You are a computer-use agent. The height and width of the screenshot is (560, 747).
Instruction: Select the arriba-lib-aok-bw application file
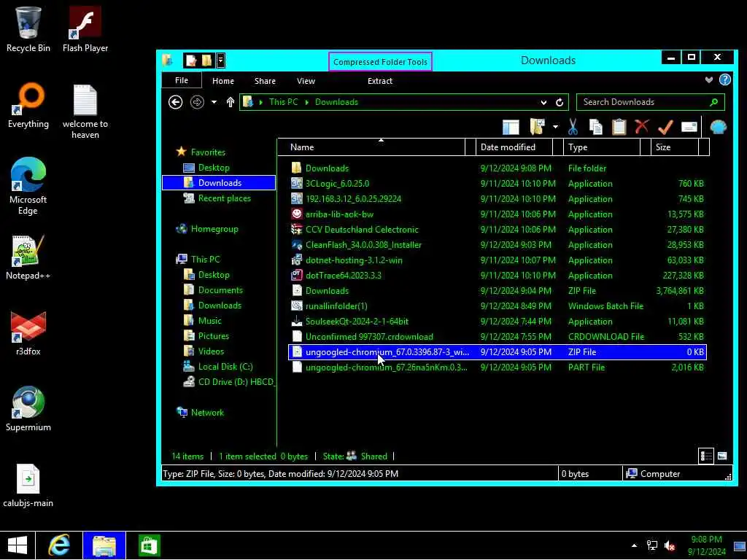coord(498,214)
